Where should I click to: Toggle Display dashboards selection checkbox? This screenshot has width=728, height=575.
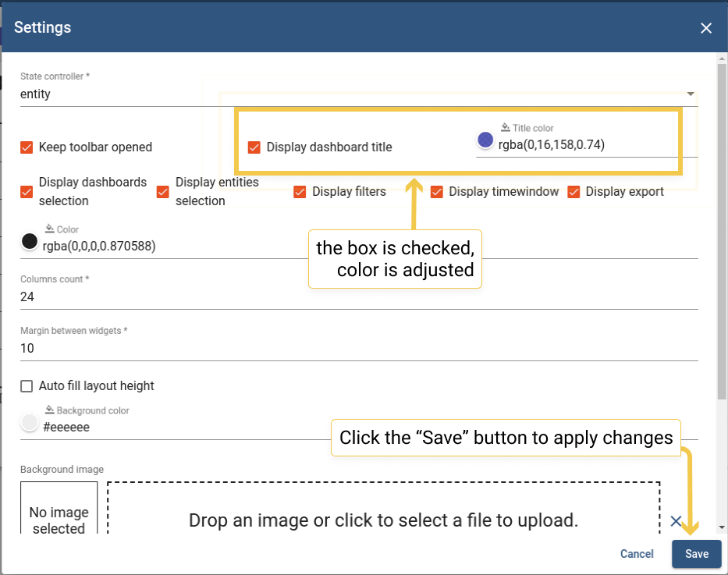coord(27,192)
